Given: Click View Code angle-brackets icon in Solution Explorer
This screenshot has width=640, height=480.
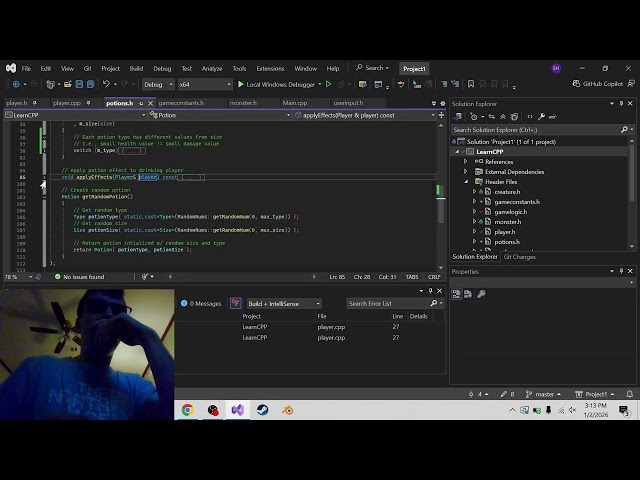Looking at the screenshot, I should (530, 117).
